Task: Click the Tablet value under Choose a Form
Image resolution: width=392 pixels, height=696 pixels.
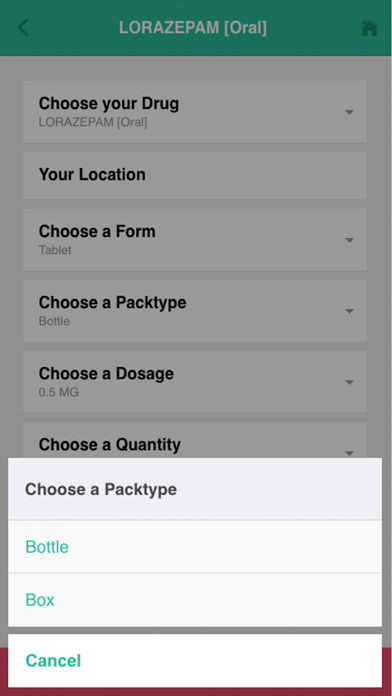Action: (x=55, y=250)
